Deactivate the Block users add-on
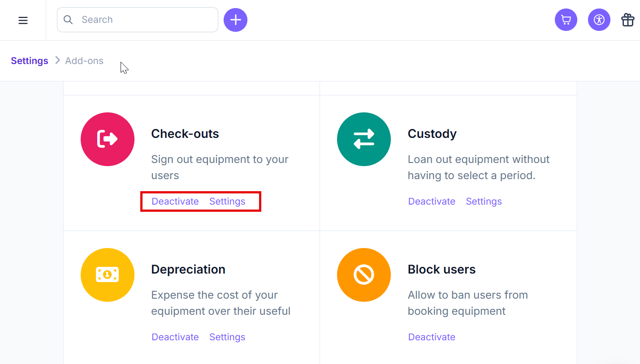The width and height of the screenshot is (640, 364). pyautogui.click(x=432, y=337)
